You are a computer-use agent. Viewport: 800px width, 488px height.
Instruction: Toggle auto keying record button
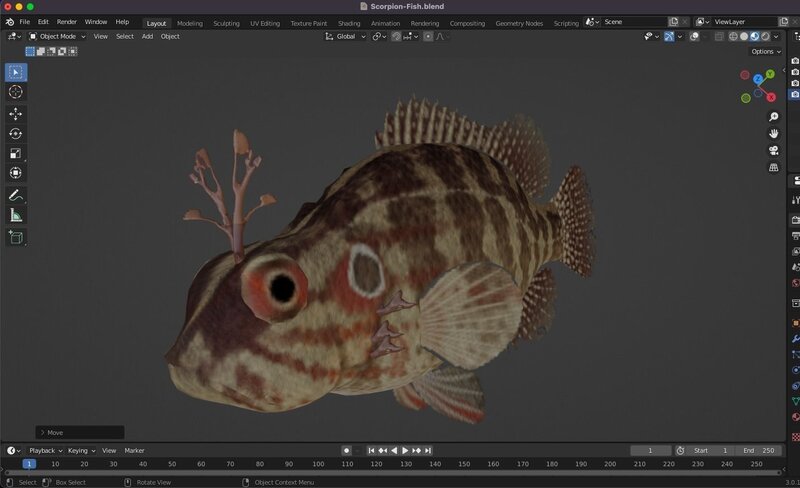point(346,451)
